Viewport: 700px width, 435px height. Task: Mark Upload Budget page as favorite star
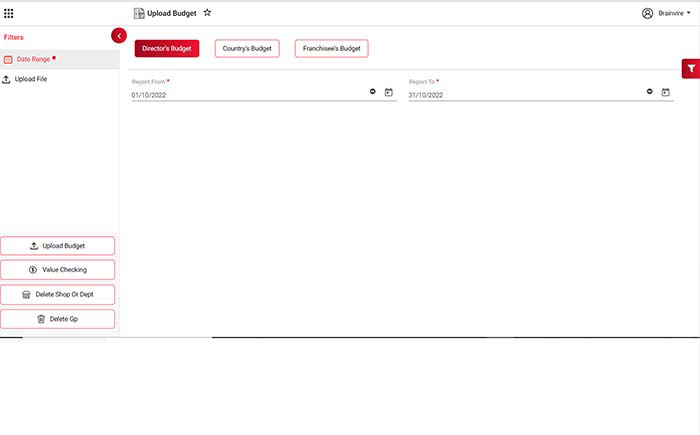pyautogui.click(x=207, y=13)
